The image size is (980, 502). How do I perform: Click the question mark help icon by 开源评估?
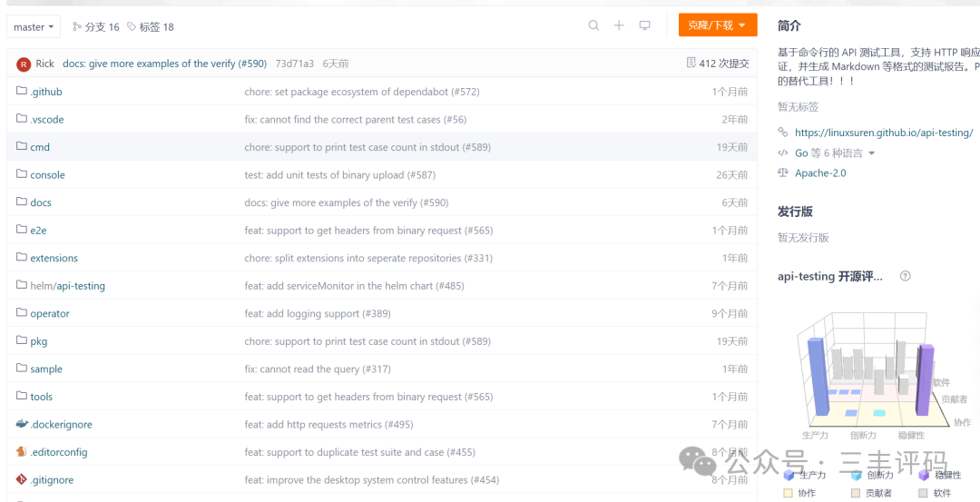905,276
